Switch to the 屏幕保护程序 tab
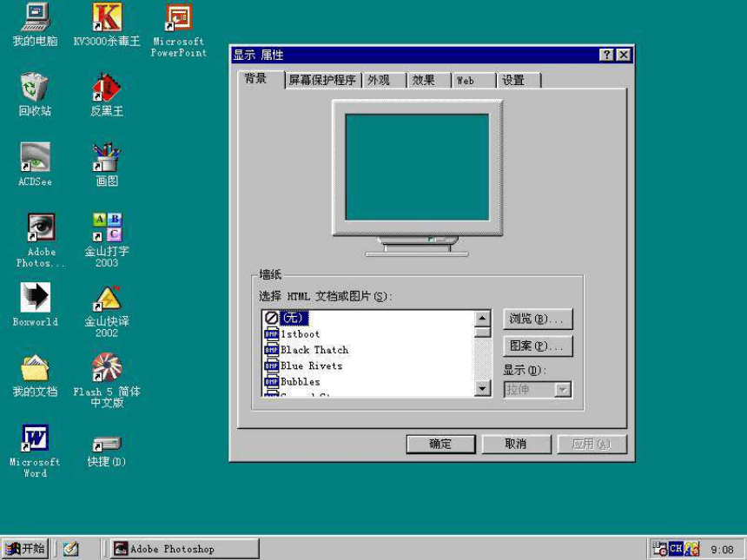747x560 pixels. point(322,80)
